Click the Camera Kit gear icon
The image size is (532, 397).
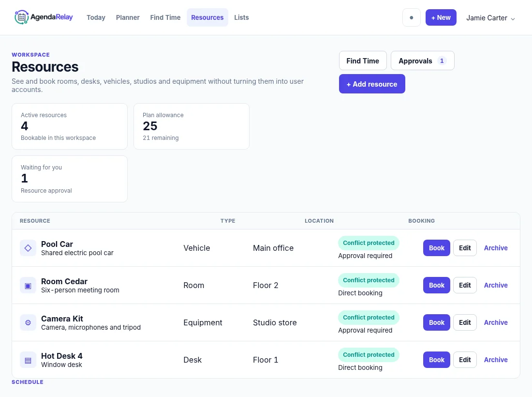point(28,322)
